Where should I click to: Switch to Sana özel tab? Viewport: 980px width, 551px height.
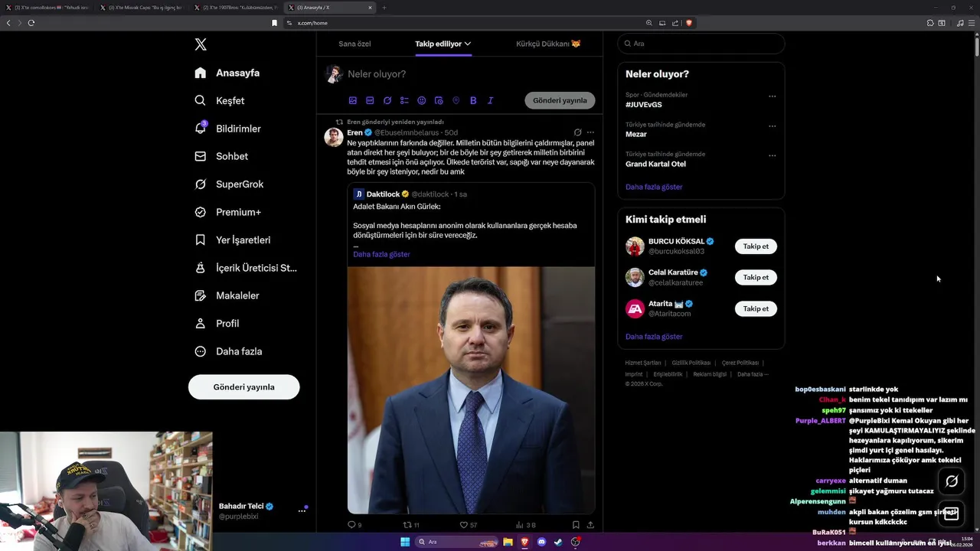pyautogui.click(x=354, y=44)
